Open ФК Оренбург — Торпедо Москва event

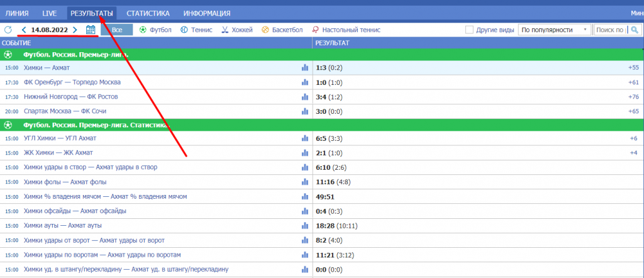pos(72,82)
